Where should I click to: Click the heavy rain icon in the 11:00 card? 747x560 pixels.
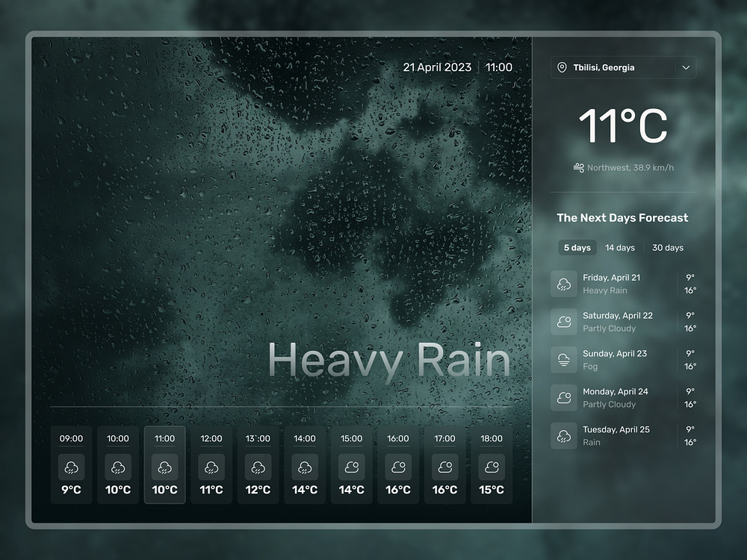click(x=164, y=467)
